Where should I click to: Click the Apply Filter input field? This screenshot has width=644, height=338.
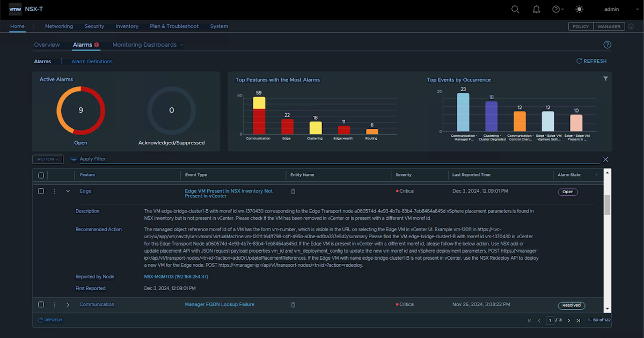(x=322, y=159)
